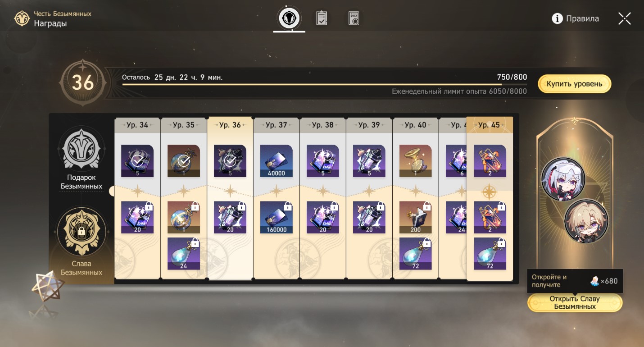Click the locked 200 book reward at Ур. 40

click(x=416, y=217)
